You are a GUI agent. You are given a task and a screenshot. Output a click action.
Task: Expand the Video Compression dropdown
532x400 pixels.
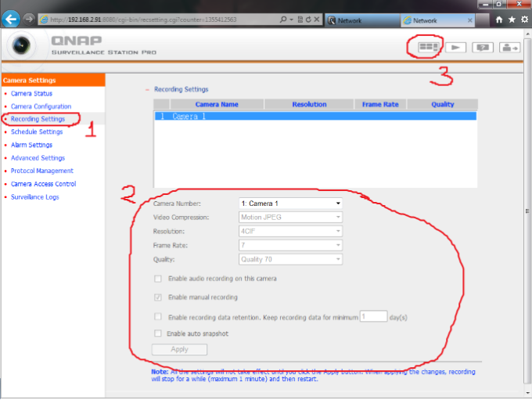point(290,218)
